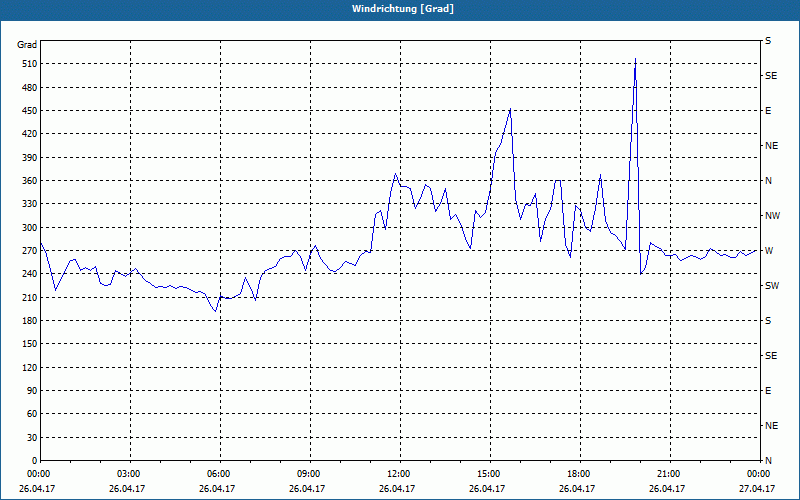Select the 510 y-axis label
This screenshot has height=500, width=800.
point(30,64)
